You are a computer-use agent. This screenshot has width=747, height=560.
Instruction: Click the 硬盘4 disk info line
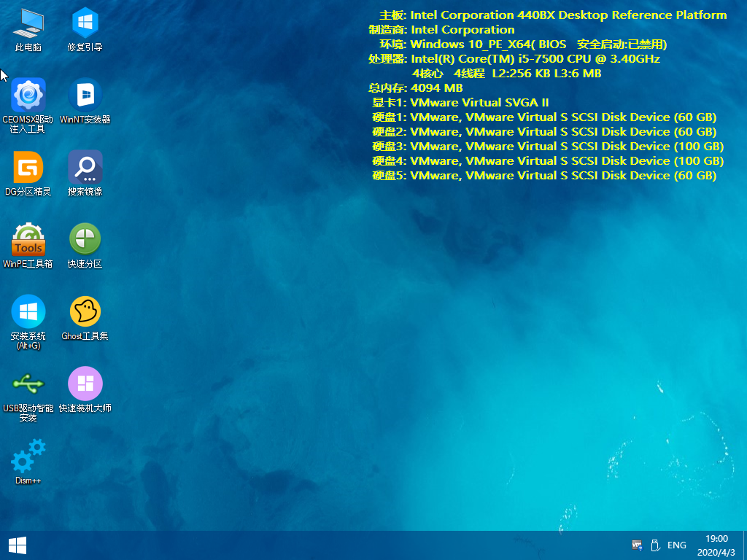click(x=548, y=161)
